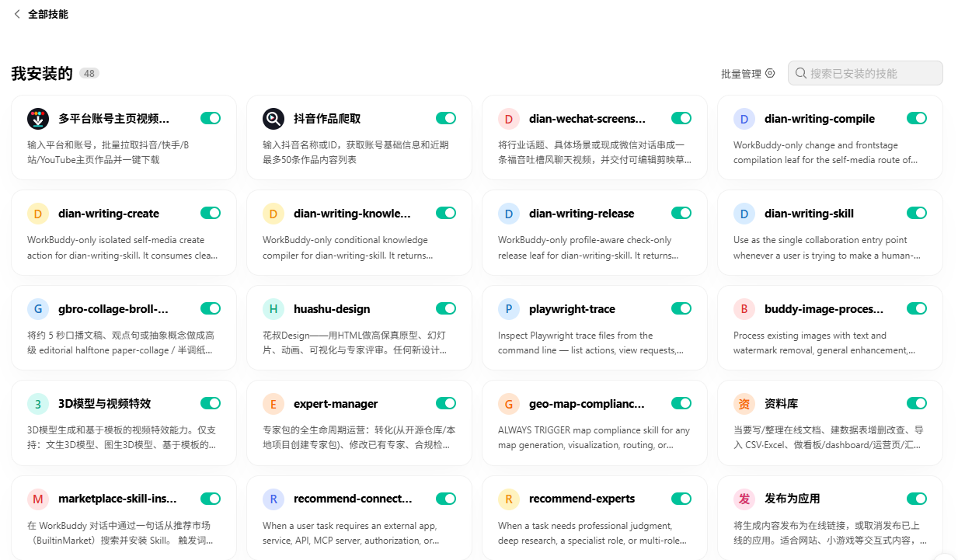
Task: Switch off recommend-connect toggle
Action: pyautogui.click(x=446, y=499)
